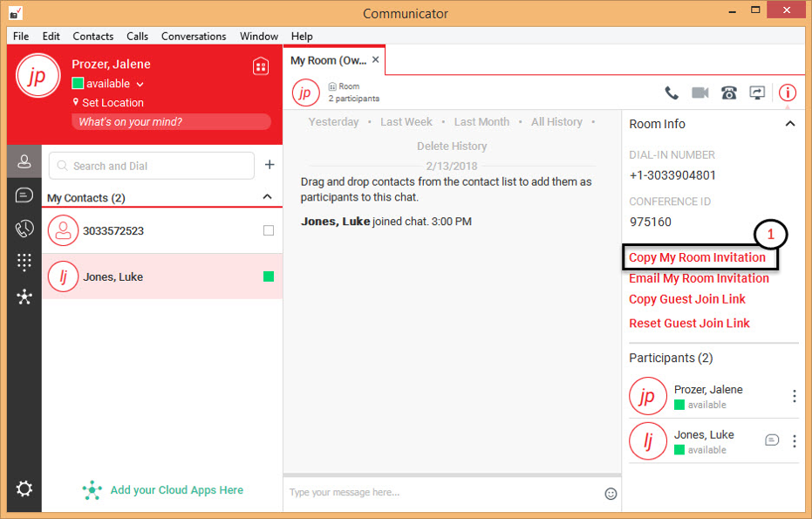Open the cloud apps sidebar icon

pyautogui.click(x=24, y=297)
